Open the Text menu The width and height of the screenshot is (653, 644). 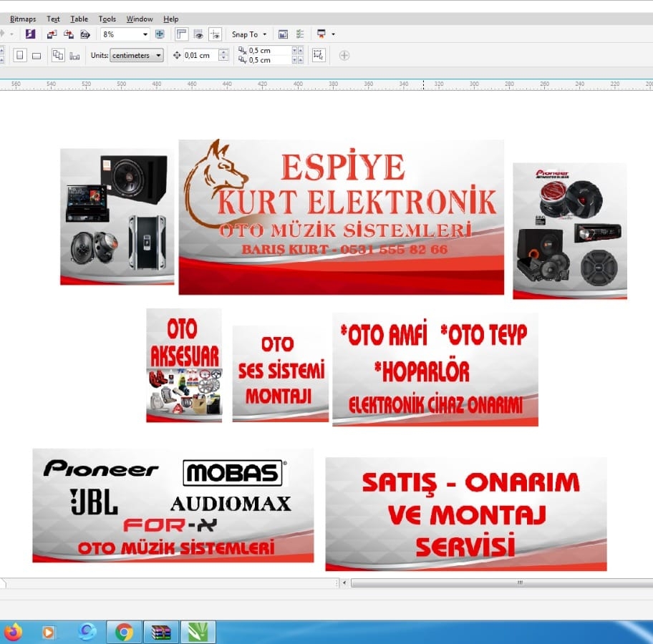pos(53,19)
